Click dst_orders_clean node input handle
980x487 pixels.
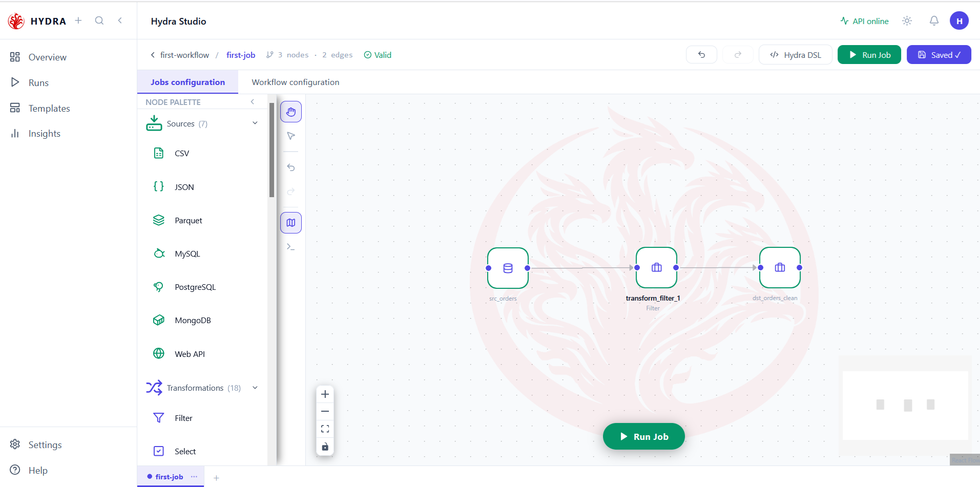pos(761,268)
